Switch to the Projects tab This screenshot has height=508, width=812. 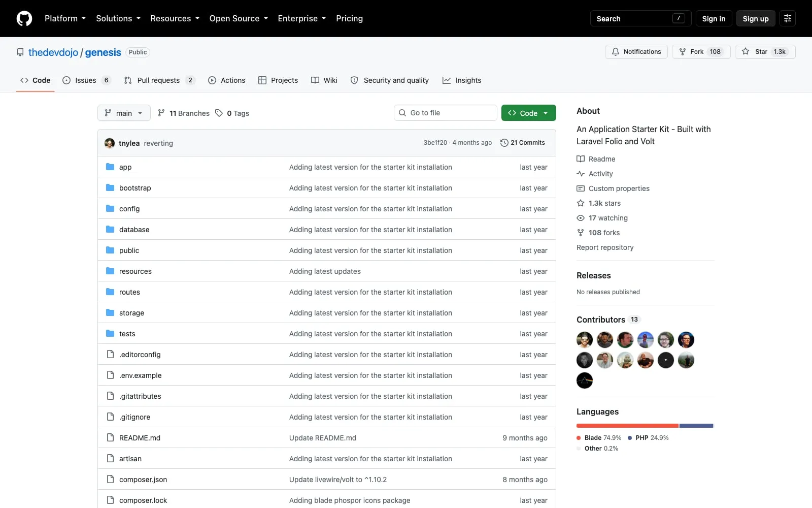point(278,80)
